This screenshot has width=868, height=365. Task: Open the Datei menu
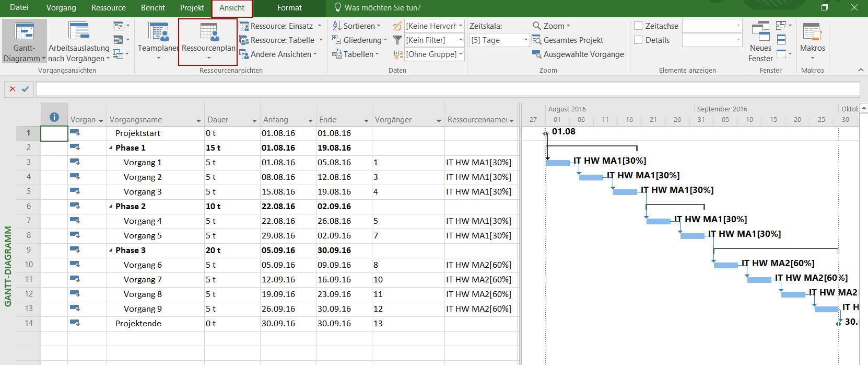pos(19,8)
